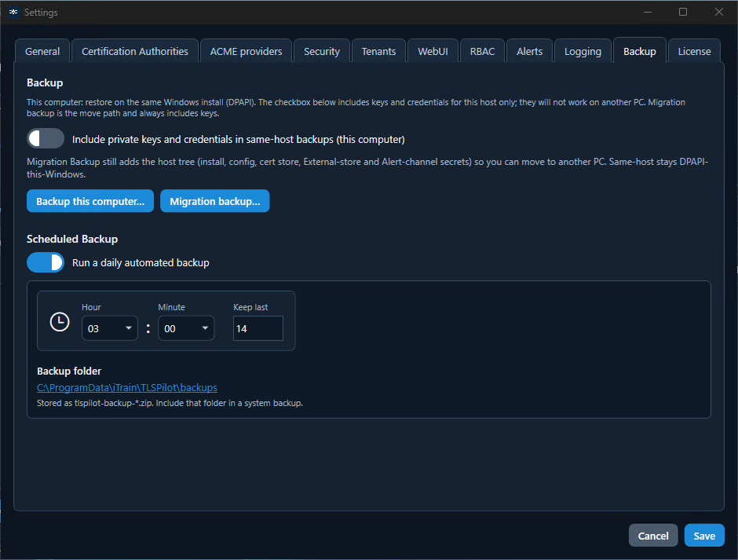Image resolution: width=738 pixels, height=560 pixels.
Task: Click the Scheduled Backup heading
Action: [x=72, y=239]
